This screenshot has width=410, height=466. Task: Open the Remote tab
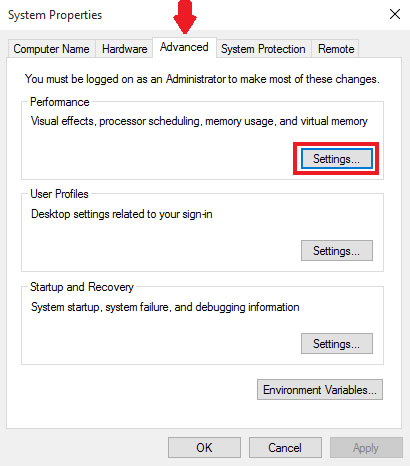(x=336, y=49)
